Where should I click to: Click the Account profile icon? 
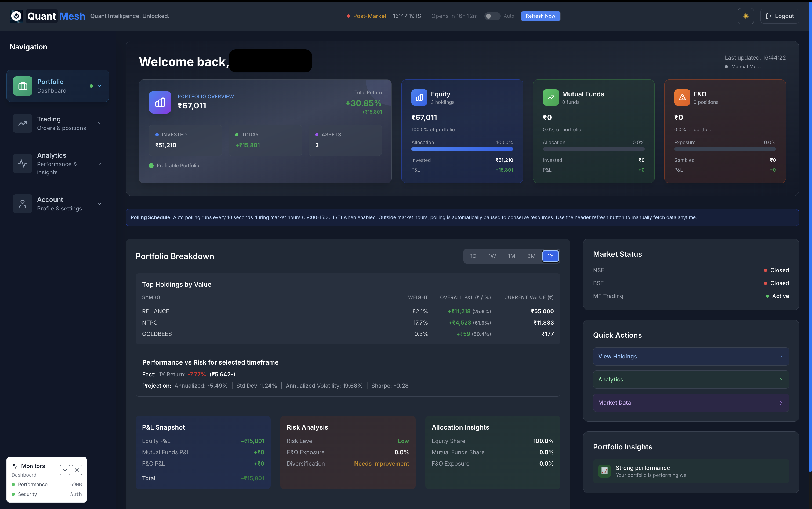click(x=23, y=204)
